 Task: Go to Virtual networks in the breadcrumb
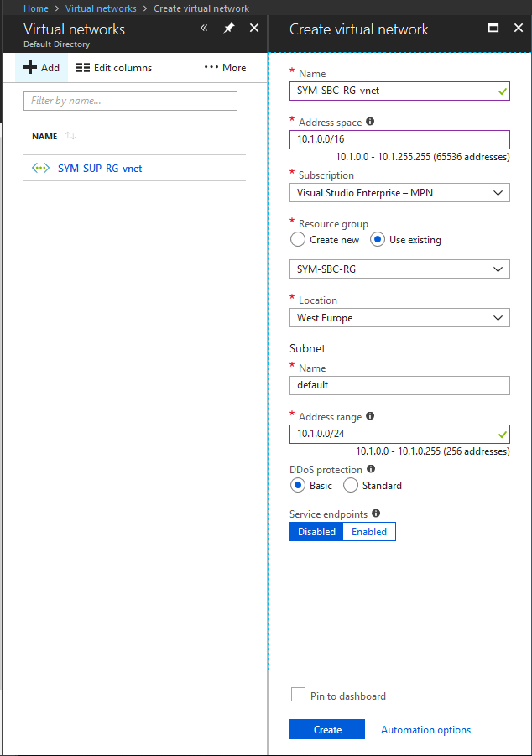(x=101, y=8)
